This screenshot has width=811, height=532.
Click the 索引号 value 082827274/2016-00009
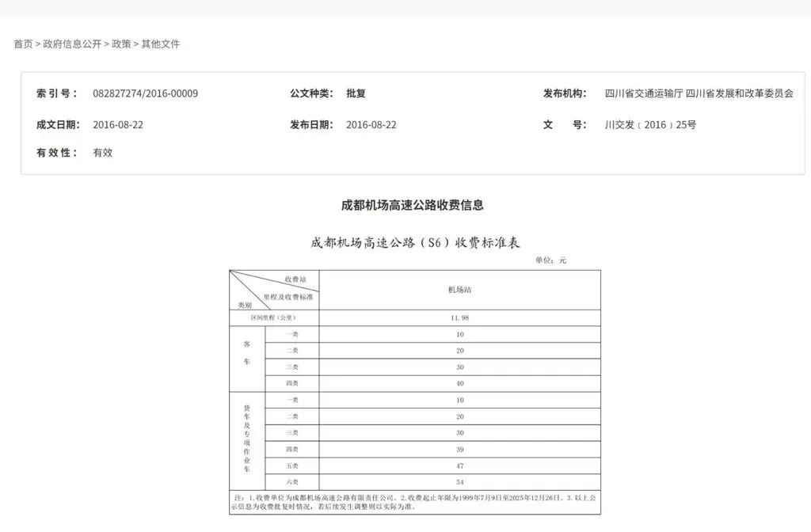click(x=145, y=93)
